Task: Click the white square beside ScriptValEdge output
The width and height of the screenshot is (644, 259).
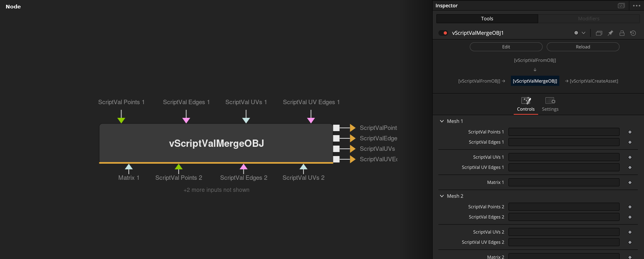Action: coord(336,138)
